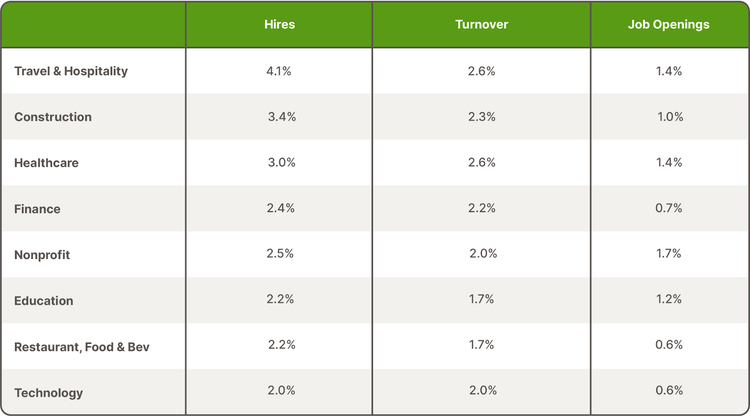This screenshot has width=750, height=416.
Task: Click Healthcare's 3.0% Hires cell
Action: pyautogui.click(x=281, y=163)
